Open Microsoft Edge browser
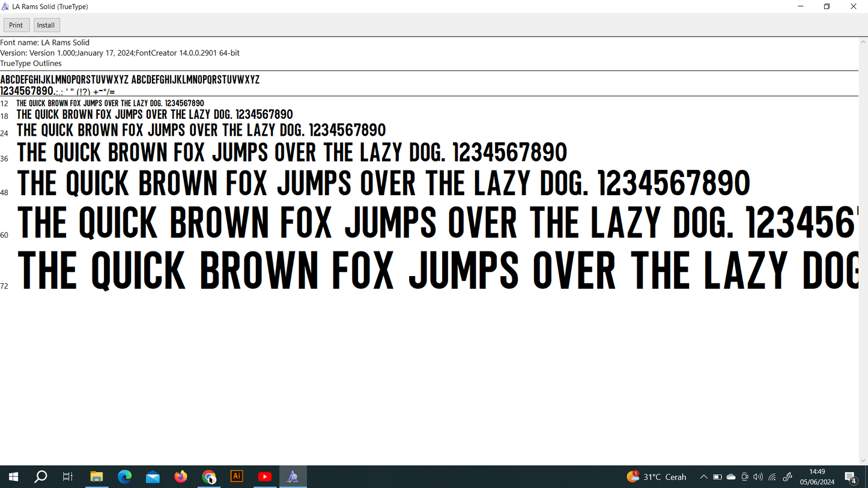Viewport: 868px width, 488px height. tap(125, 477)
